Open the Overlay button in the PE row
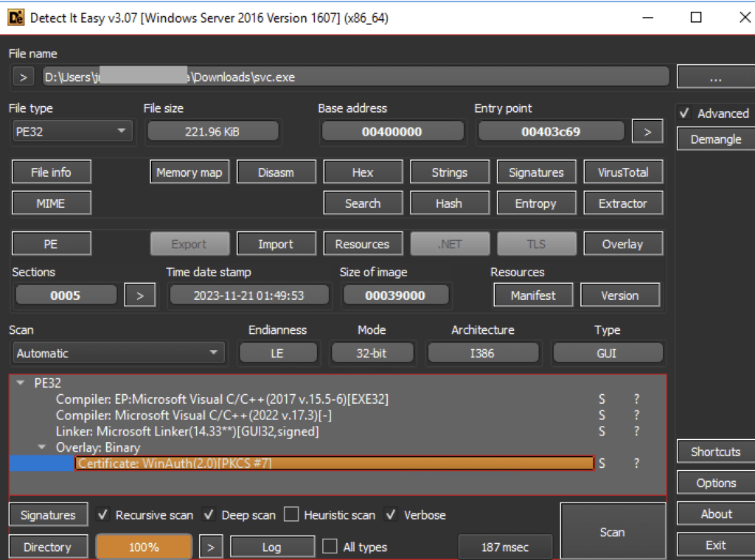The image size is (755, 560). point(623,244)
